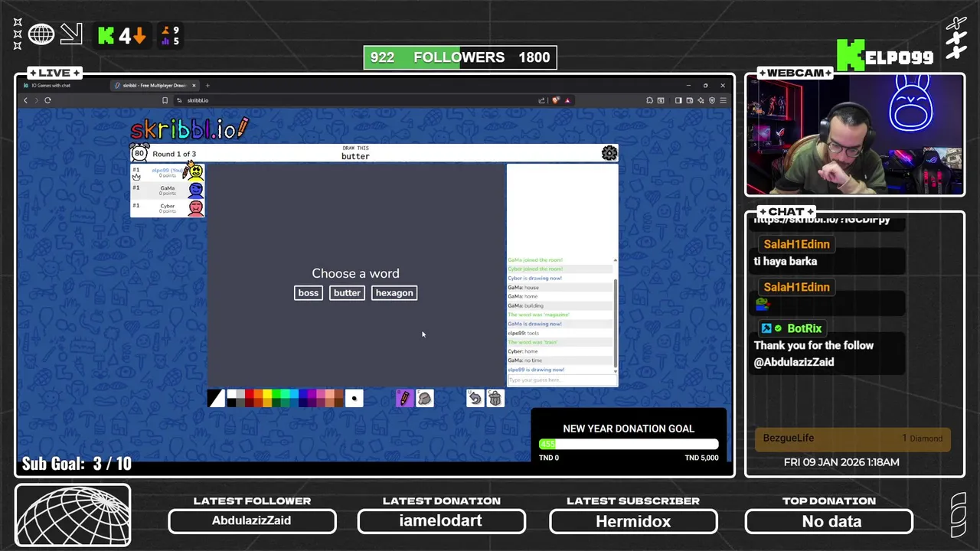Click the skribbl.io logo
980x551 pixels.
point(189,129)
